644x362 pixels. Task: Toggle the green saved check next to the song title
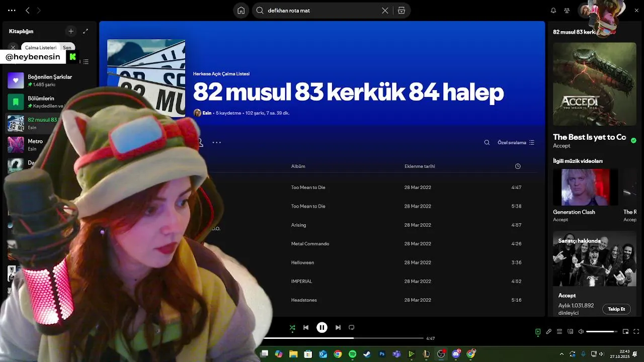(633, 140)
